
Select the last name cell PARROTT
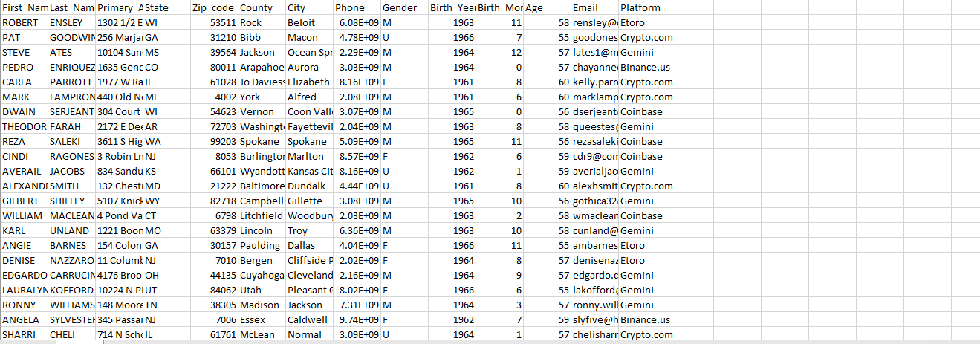71,82
